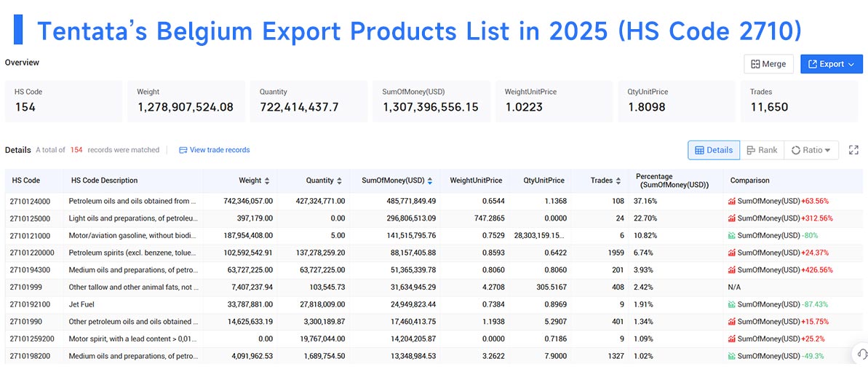Click the trend icon next to +25.2%
This screenshot has width=868, height=372.
tap(732, 339)
